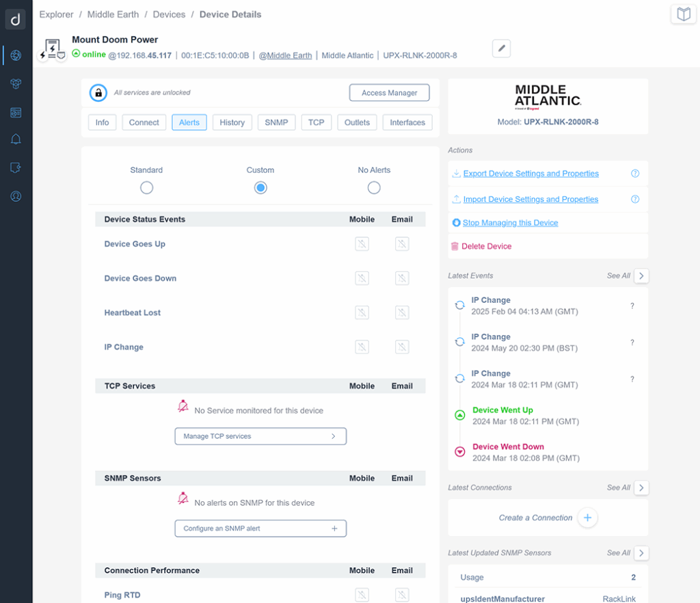Open the notifications bell in sidebar
This screenshot has height=603, width=700.
tap(16, 139)
